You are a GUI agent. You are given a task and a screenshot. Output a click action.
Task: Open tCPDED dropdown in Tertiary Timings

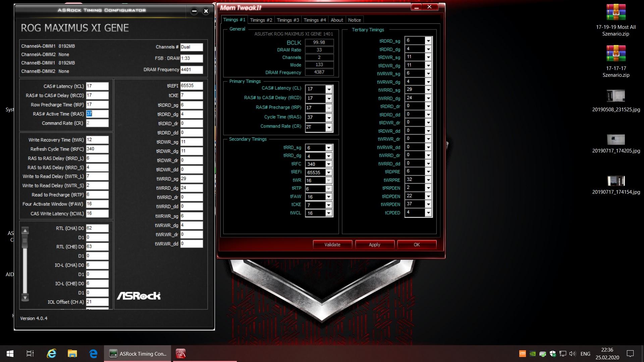(428, 213)
